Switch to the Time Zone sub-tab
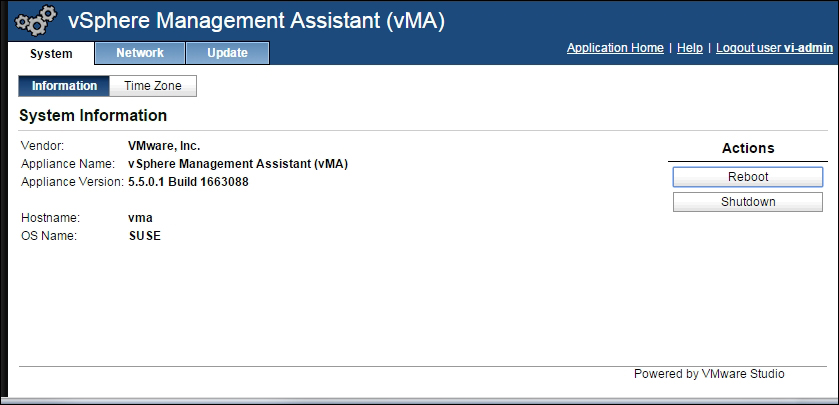Viewport: 839px width, 405px height. (153, 86)
